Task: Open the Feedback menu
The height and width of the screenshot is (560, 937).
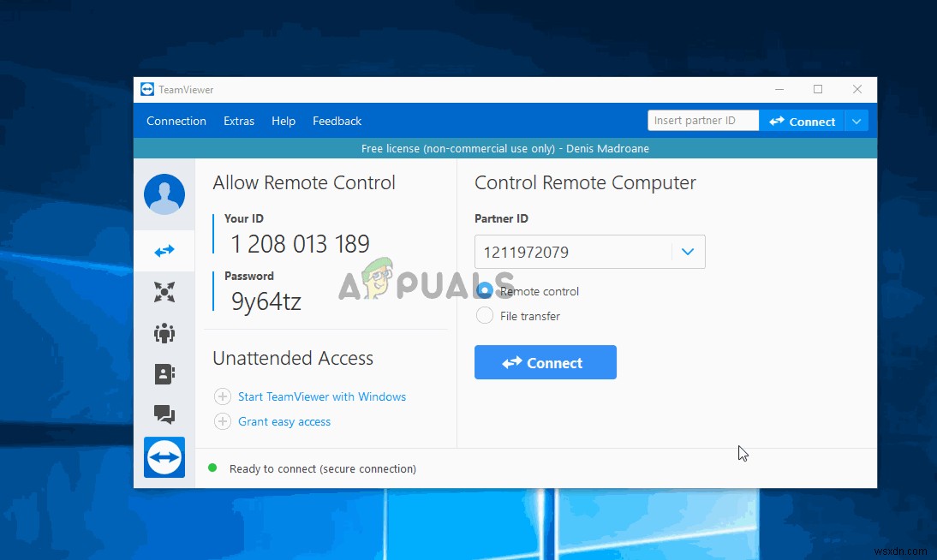Action: (x=337, y=121)
